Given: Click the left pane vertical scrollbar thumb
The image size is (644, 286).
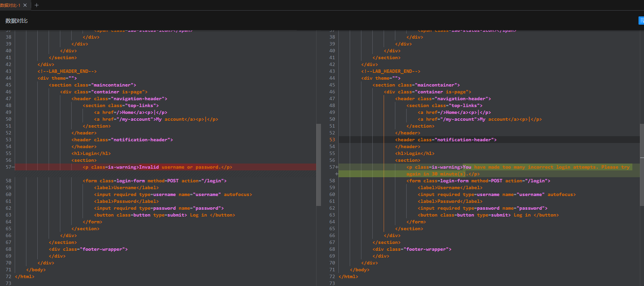Looking at the screenshot, I should click(x=318, y=165).
